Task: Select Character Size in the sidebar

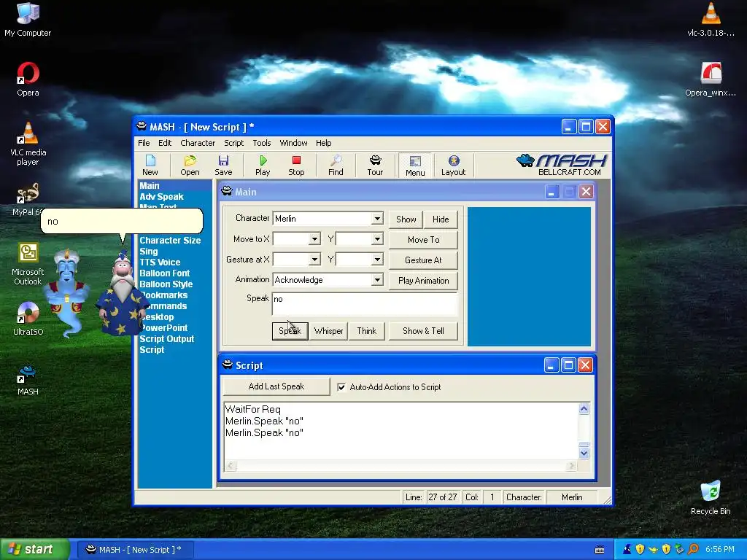Action: 170,241
